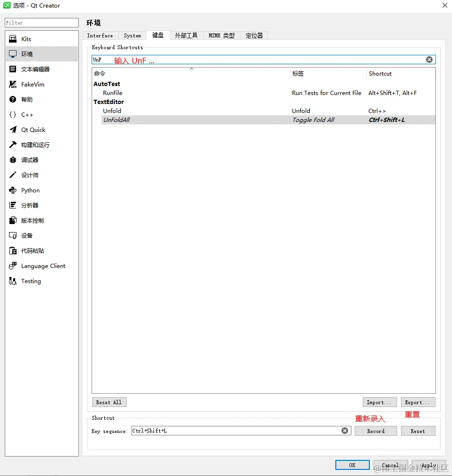
Task: Open the Python settings icon
Action: pos(13,190)
